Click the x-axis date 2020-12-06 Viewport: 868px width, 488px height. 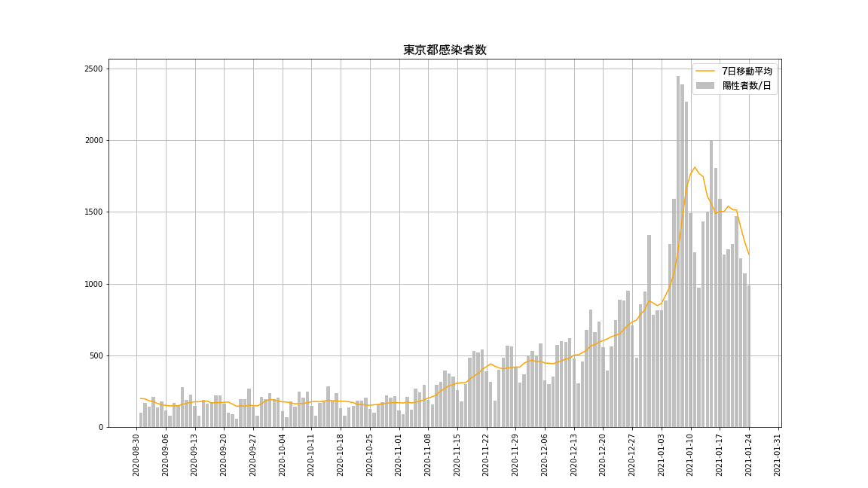545,455
